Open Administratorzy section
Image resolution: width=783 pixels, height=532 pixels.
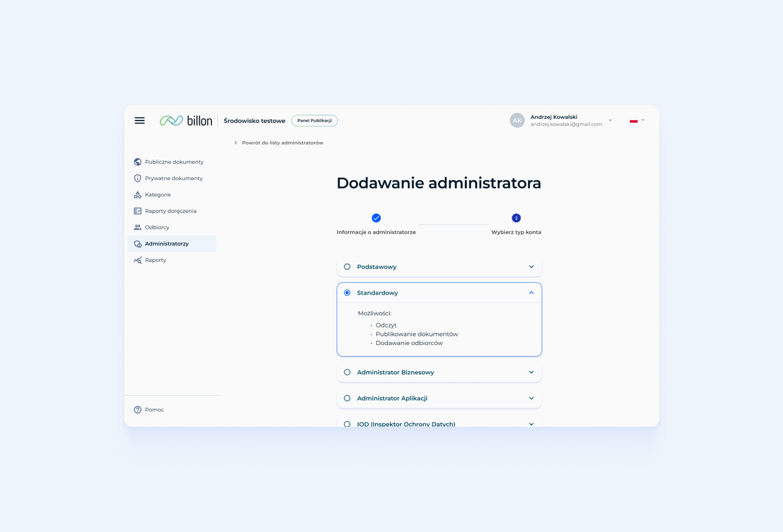click(x=172, y=244)
